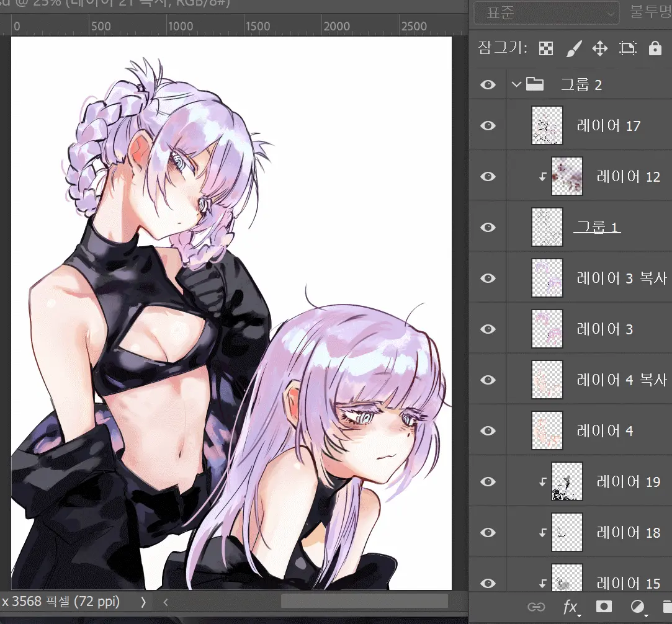Click the lock image pixels brush icon
The width and height of the screenshot is (672, 624).
coord(573,48)
